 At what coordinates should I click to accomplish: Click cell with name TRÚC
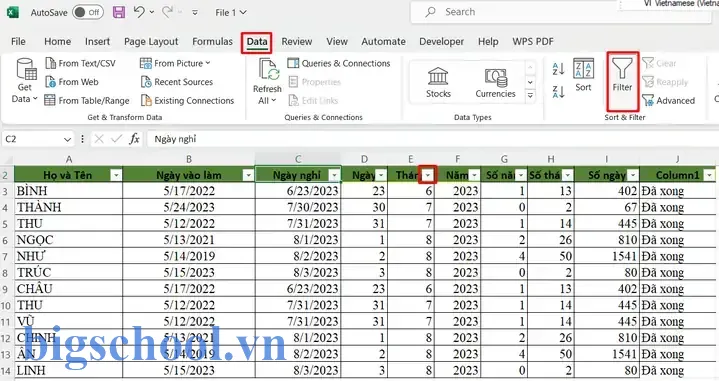coord(68,272)
